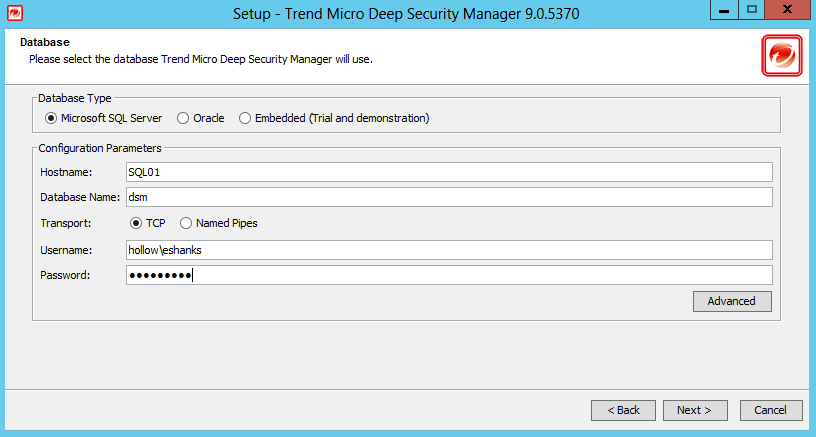Open Advanced database settings
The width and height of the screenshot is (816, 437).
click(x=732, y=301)
